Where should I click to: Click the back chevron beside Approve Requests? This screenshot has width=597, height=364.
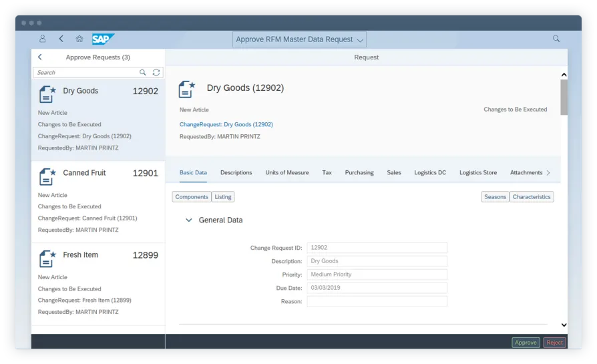[40, 57]
